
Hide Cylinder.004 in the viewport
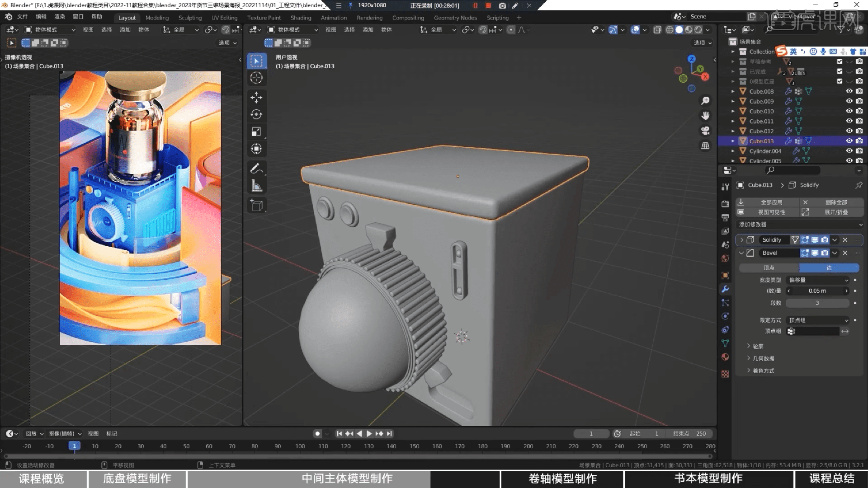(x=849, y=151)
